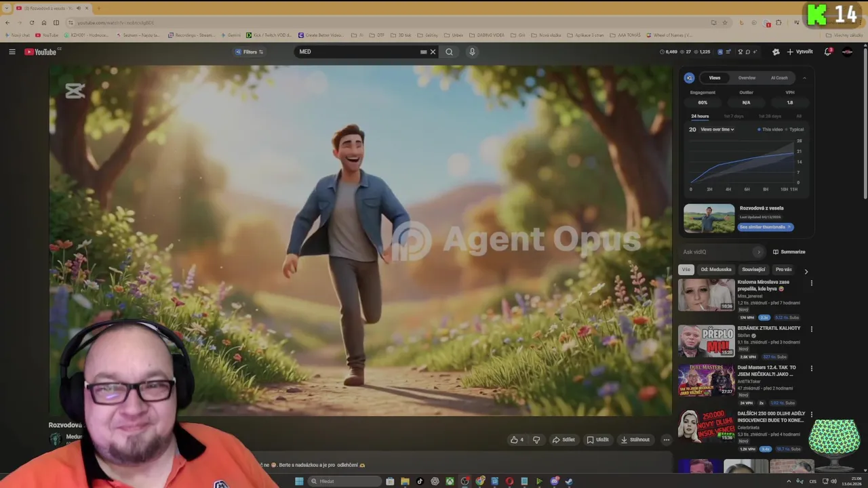The image size is (868, 488).
Task: Open options for Duel Masters video
Action: 811,369
